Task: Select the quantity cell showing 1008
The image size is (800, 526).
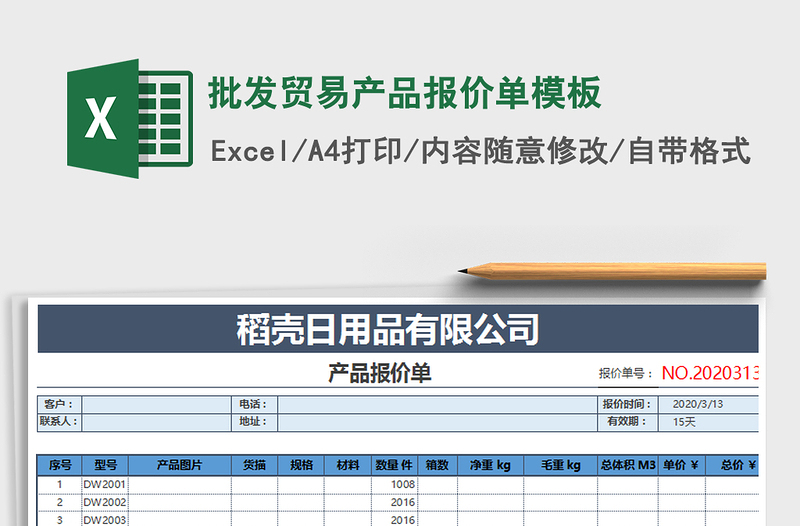Action: click(402, 484)
